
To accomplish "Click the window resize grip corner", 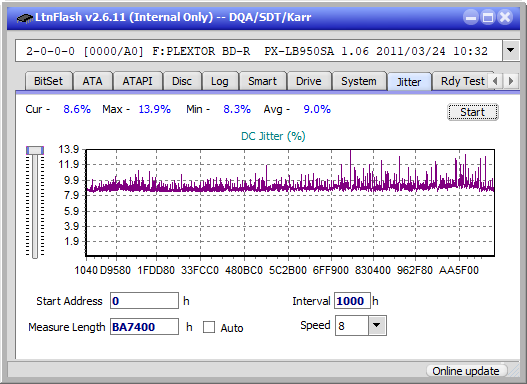I will click(514, 371).
